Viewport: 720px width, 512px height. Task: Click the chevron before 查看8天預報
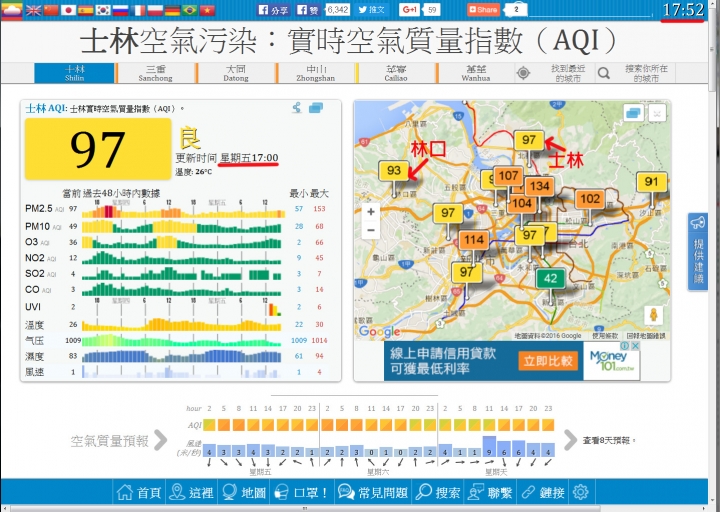click(x=570, y=440)
